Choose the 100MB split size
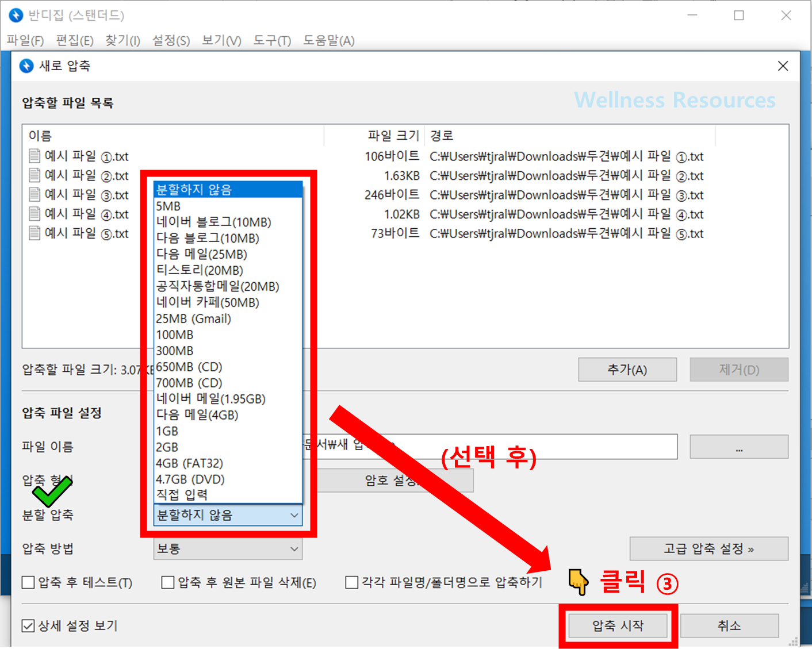The image size is (812, 649). (228, 335)
